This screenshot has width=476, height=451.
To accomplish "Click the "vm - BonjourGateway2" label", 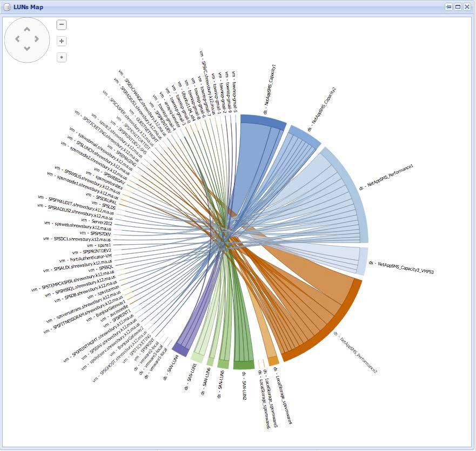I will point(126,341).
